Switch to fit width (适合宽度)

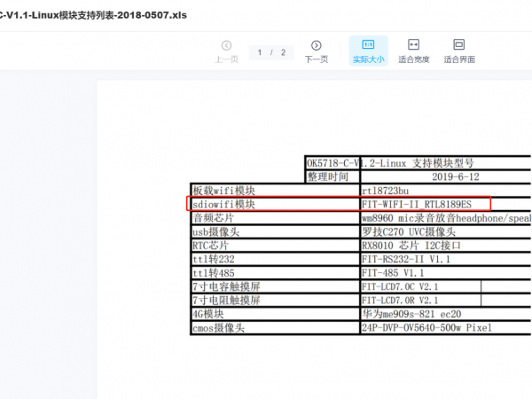pos(413,51)
